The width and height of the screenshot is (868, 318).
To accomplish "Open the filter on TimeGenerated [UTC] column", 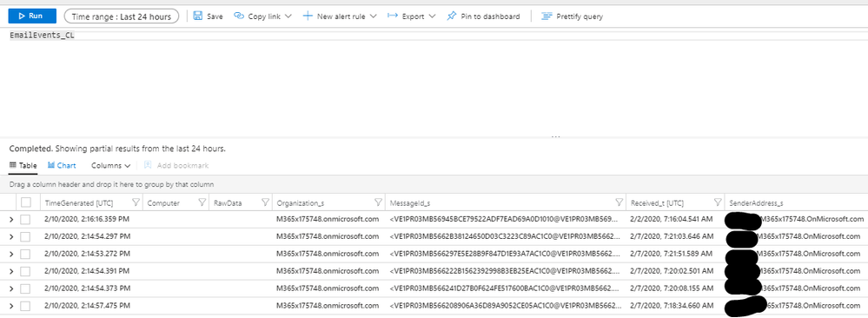I will click(x=136, y=202).
